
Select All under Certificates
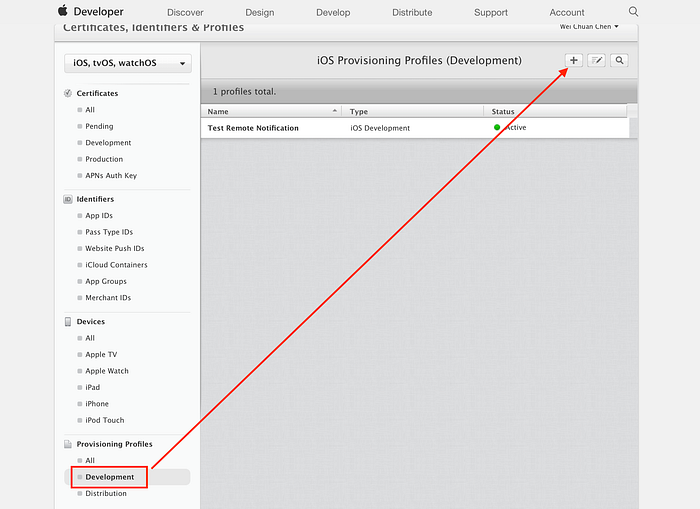(x=90, y=110)
